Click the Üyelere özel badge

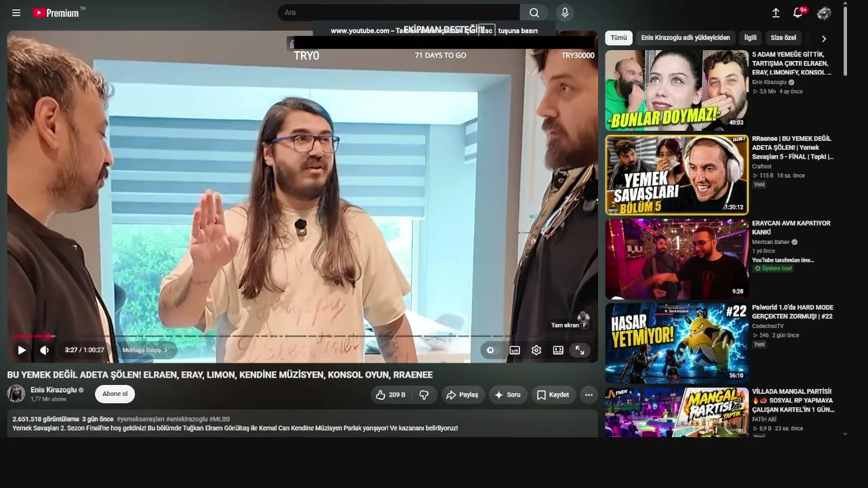pos(772,268)
